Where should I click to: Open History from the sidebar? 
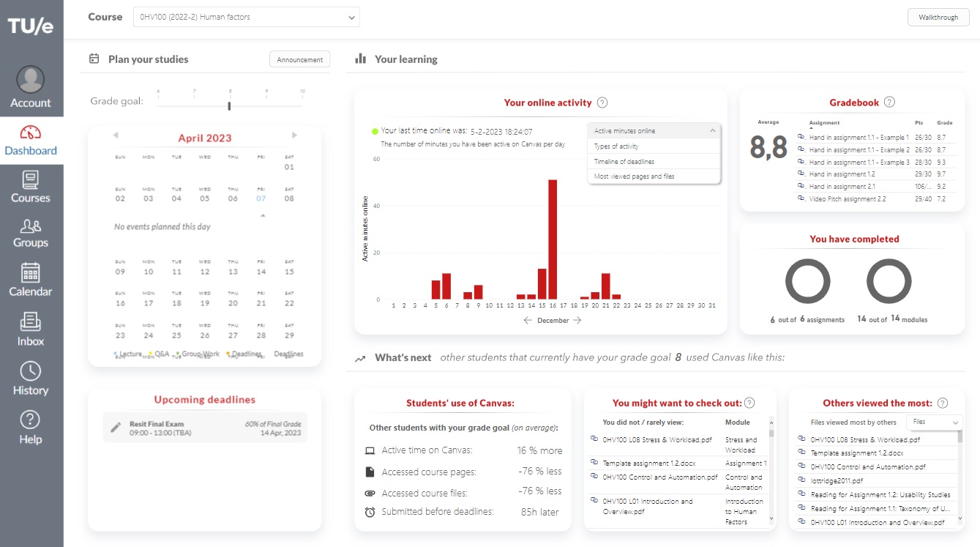[31, 379]
